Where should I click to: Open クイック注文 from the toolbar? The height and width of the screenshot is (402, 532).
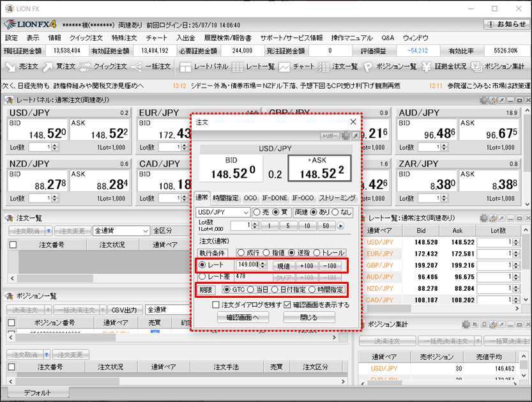click(x=105, y=66)
